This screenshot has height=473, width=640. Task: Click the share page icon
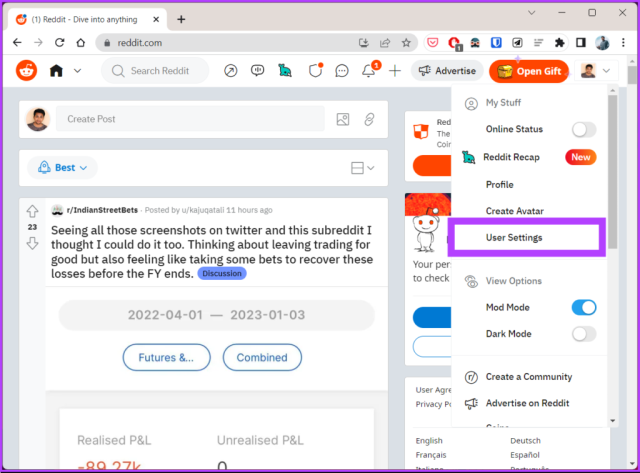coord(384,42)
